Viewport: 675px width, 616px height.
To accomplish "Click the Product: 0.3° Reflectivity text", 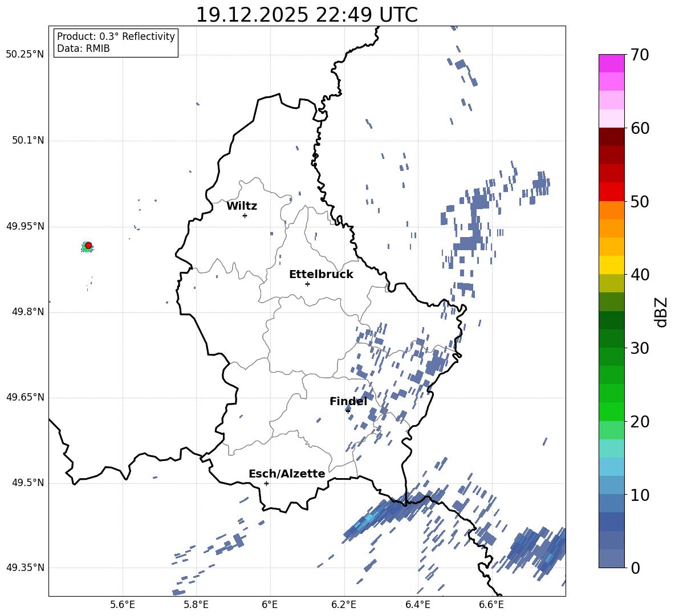I will pyautogui.click(x=116, y=36).
